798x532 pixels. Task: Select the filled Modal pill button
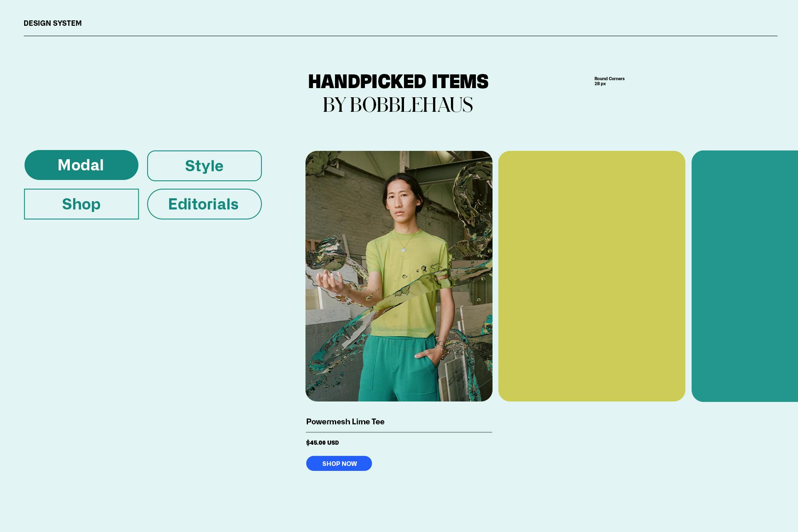(81, 165)
